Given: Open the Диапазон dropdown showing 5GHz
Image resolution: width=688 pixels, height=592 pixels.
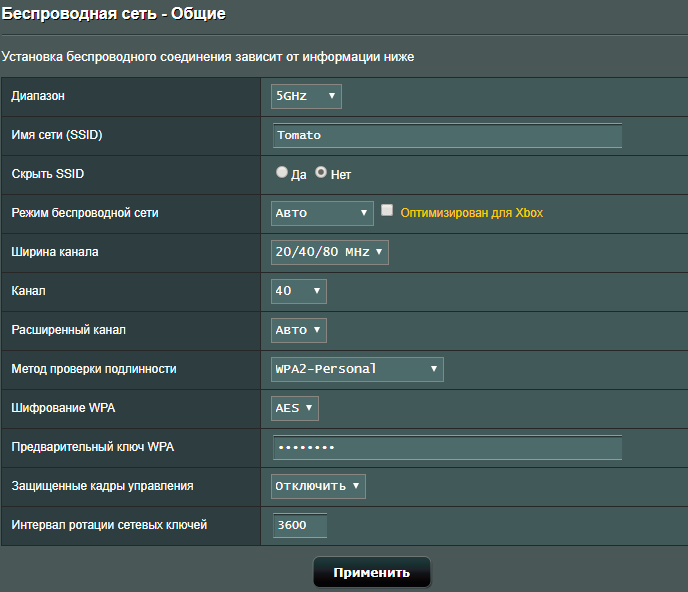Looking at the screenshot, I should coord(306,96).
